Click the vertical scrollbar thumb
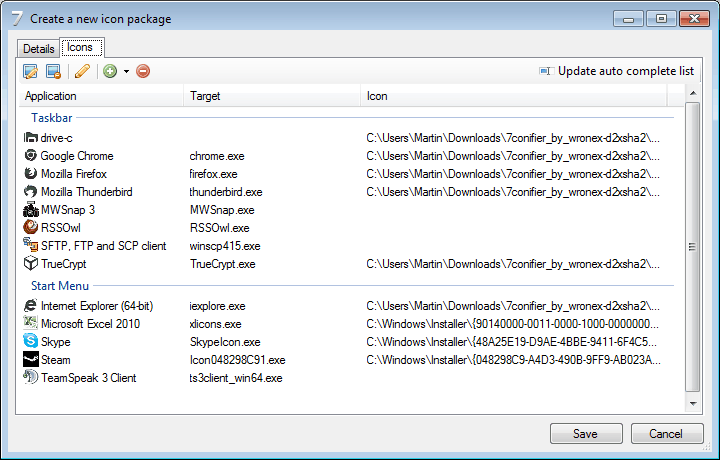 [692, 247]
